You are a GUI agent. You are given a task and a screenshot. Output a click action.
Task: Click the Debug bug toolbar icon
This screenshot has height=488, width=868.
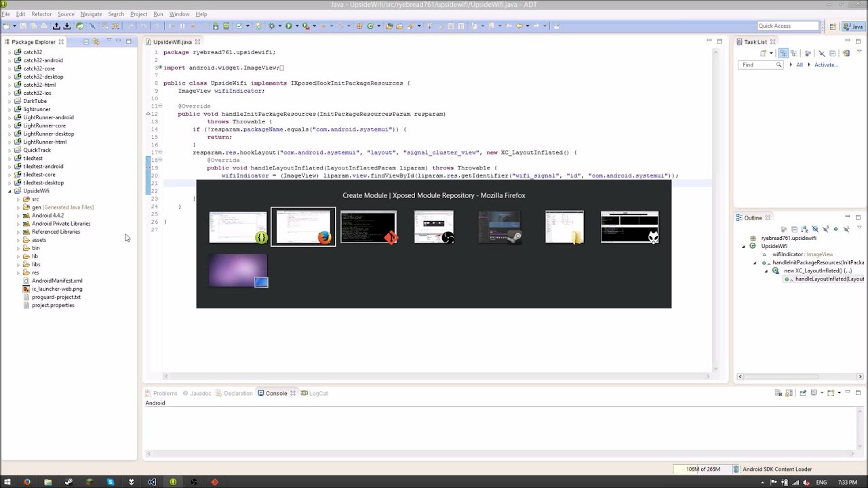coord(271,26)
